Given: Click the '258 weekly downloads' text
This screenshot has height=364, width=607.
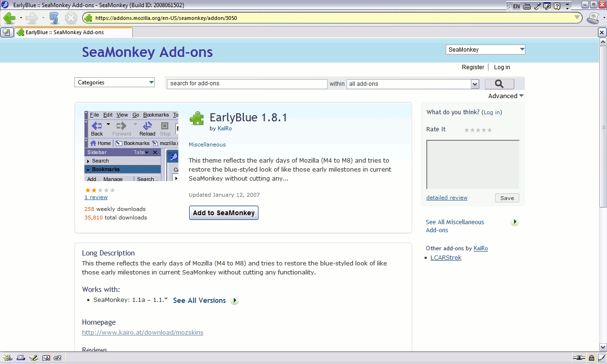Looking at the screenshot, I should tap(115, 209).
